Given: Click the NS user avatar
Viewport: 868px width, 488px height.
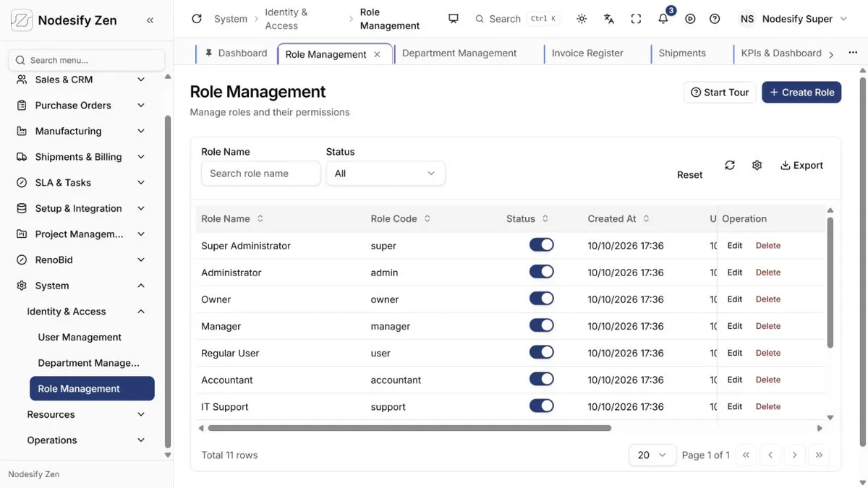Looking at the screenshot, I should 747,19.
